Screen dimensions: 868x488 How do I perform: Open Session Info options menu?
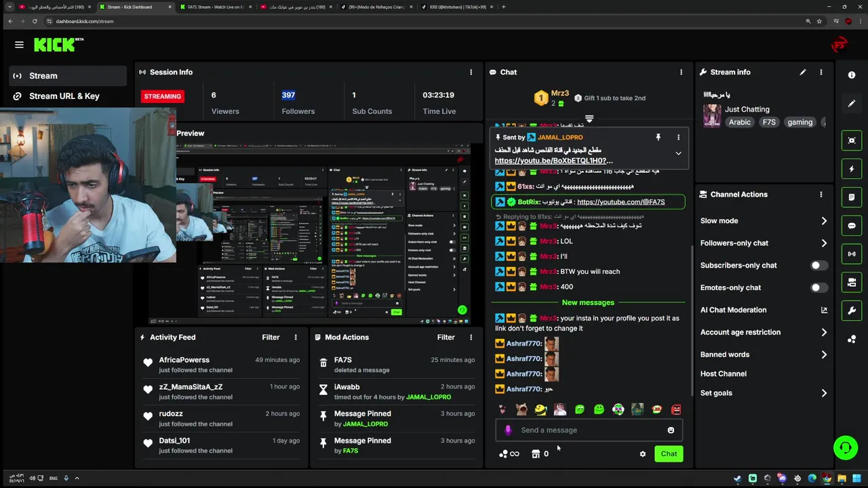[x=471, y=72]
